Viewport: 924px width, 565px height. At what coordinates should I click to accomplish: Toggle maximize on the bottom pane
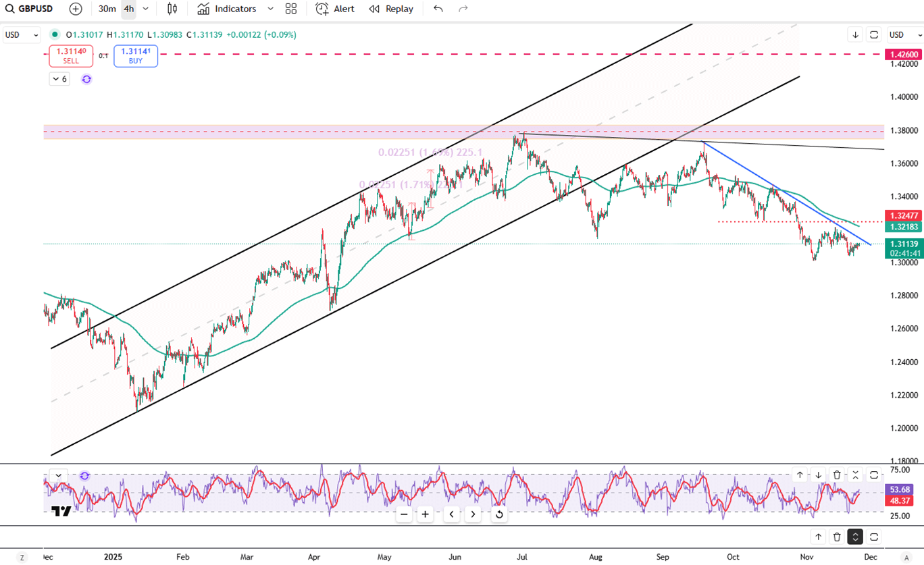pos(874,537)
